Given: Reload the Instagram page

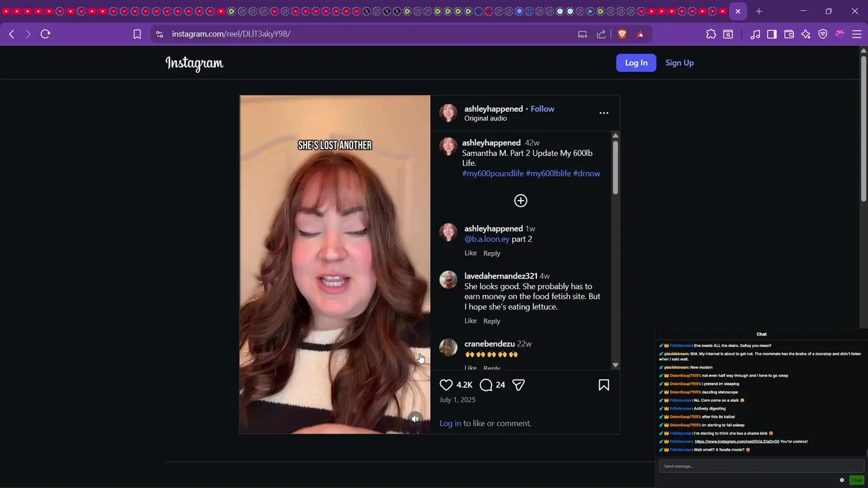Looking at the screenshot, I should [x=45, y=34].
